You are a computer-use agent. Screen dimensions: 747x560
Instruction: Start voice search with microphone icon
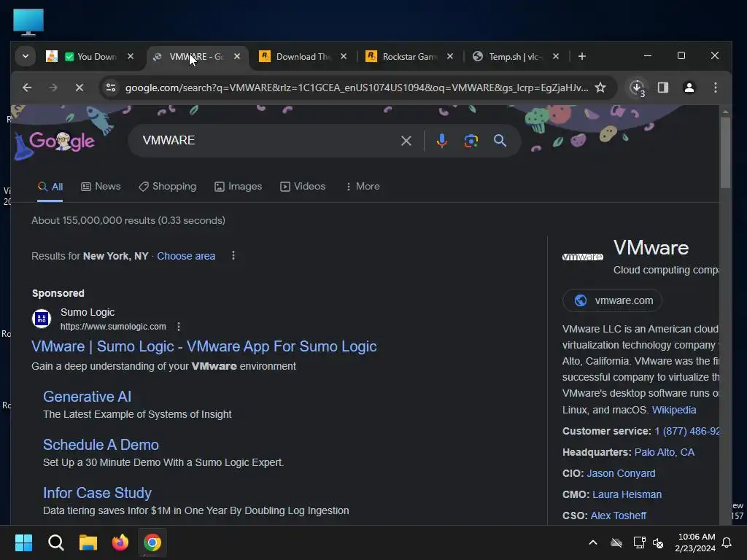(x=441, y=141)
